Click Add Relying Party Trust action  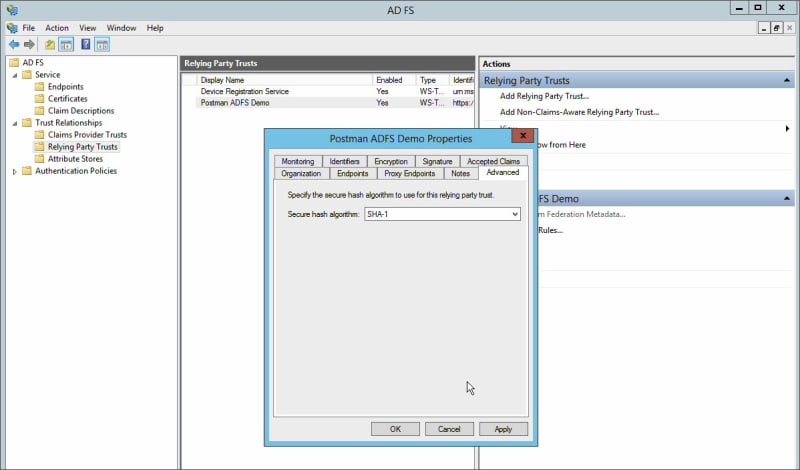pos(544,96)
